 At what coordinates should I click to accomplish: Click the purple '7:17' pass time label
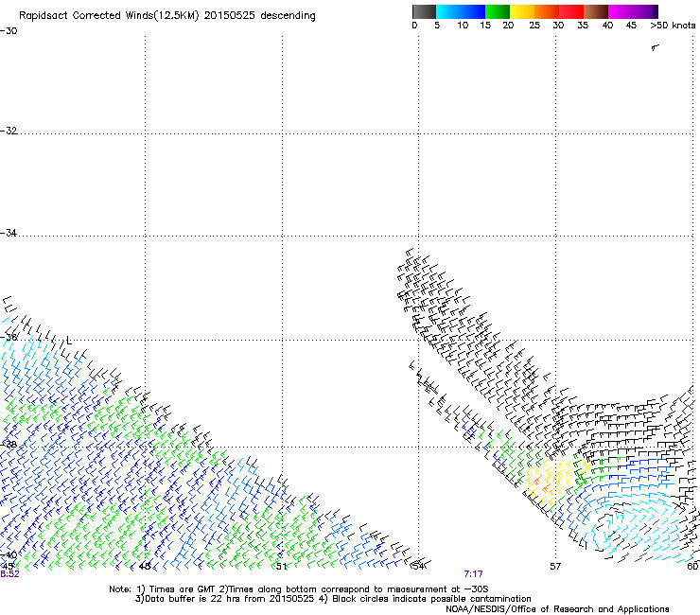pos(473,574)
